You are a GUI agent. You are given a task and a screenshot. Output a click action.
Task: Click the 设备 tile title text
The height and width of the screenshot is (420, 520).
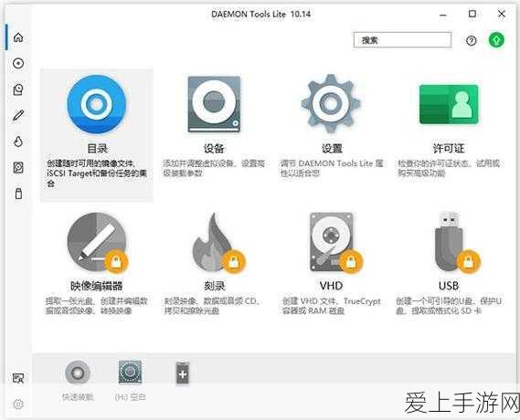point(214,149)
